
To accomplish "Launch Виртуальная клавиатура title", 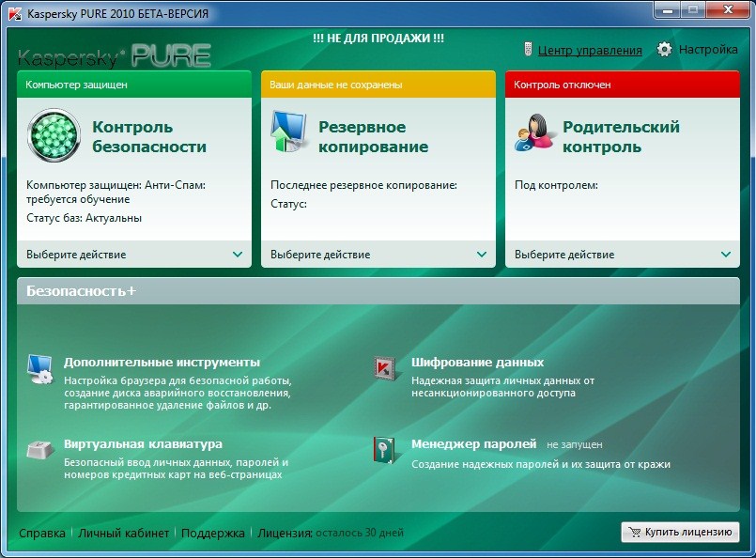I will [x=143, y=443].
